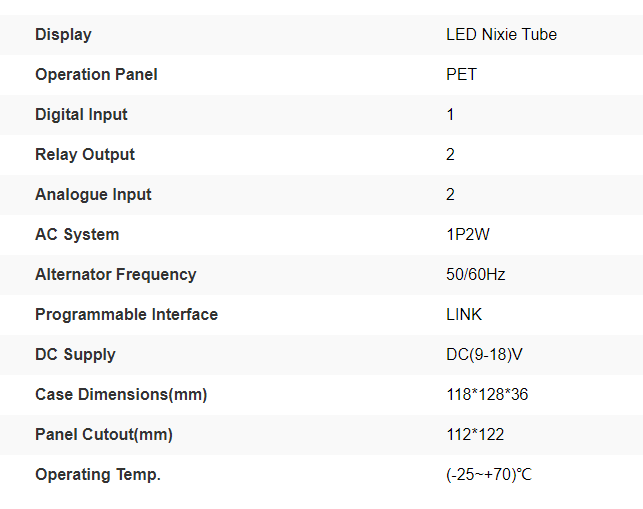
Task: Click the Display row label
Action: tap(63, 34)
